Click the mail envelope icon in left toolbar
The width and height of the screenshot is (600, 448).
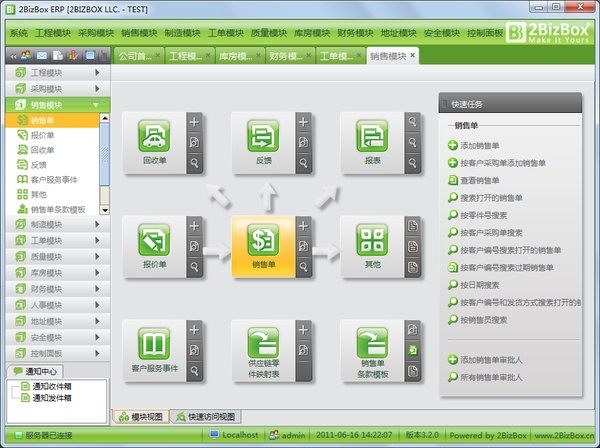click(42, 56)
